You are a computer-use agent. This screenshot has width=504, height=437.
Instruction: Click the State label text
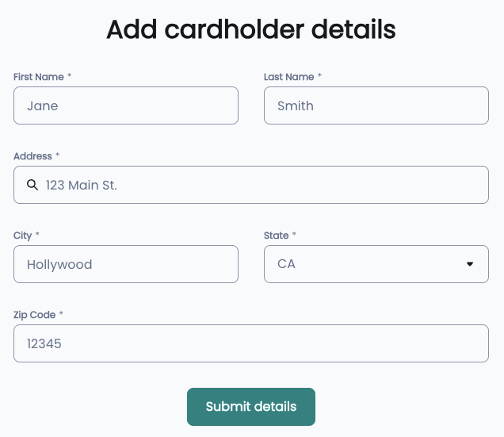[x=276, y=236]
